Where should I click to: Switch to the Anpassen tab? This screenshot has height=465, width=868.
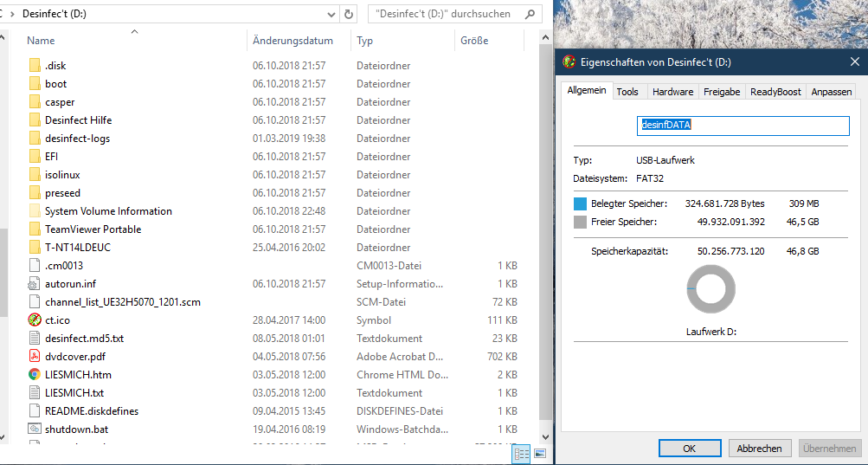[832, 92]
